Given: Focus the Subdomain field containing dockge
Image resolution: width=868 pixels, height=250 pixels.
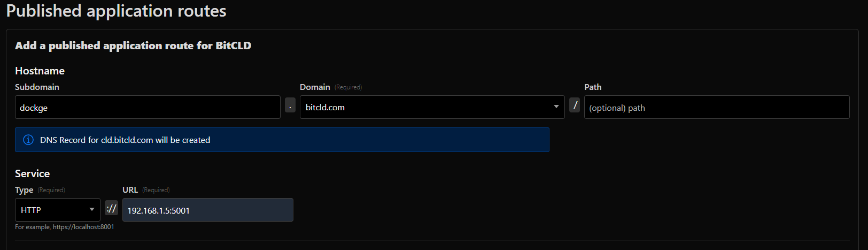Looking at the screenshot, I should (x=148, y=107).
